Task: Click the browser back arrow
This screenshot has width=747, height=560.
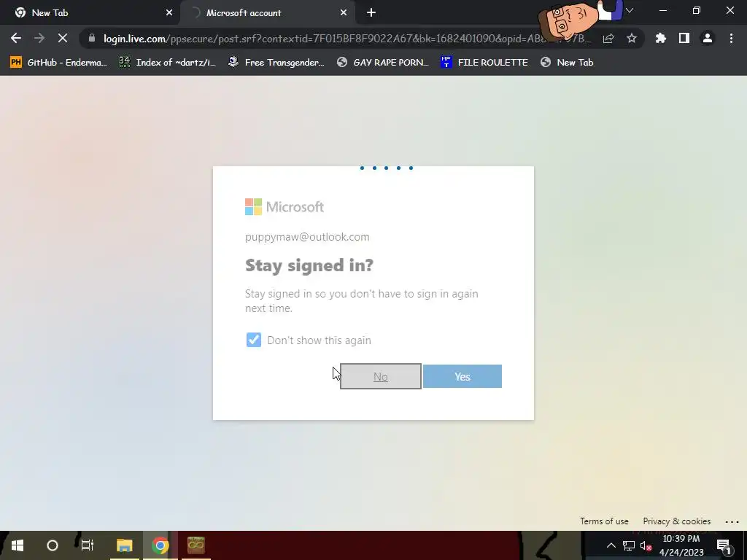Action: (16, 38)
